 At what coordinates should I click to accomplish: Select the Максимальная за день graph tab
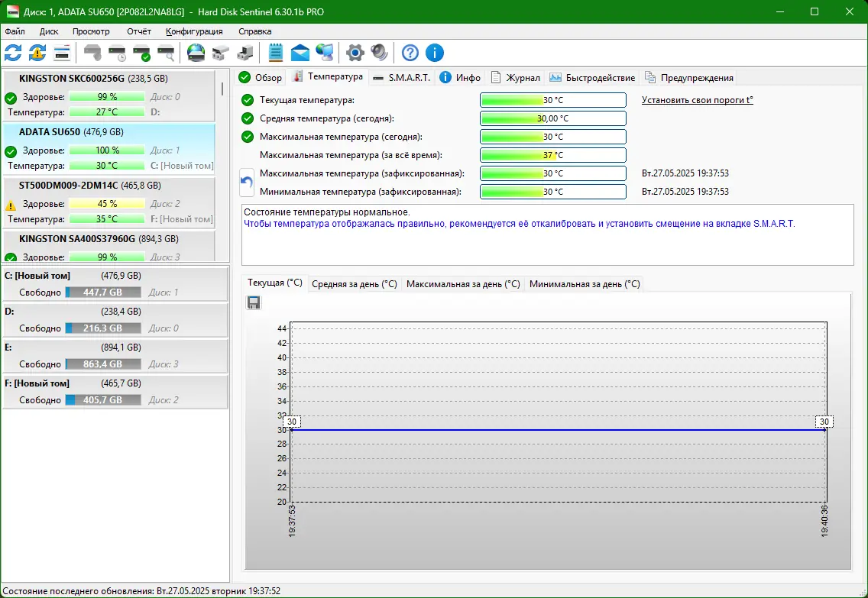(x=462, y=283)
